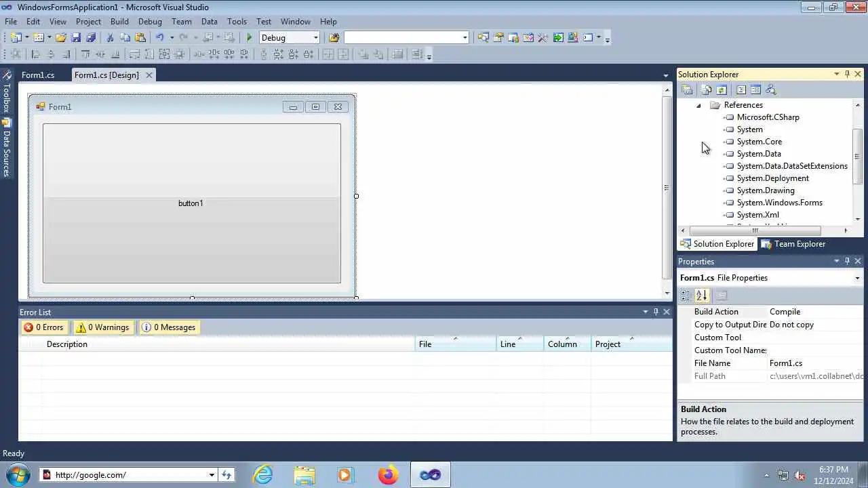Sort Error List by Line column
This screenshot has height=488, width=868.
[x=520, y=344]
